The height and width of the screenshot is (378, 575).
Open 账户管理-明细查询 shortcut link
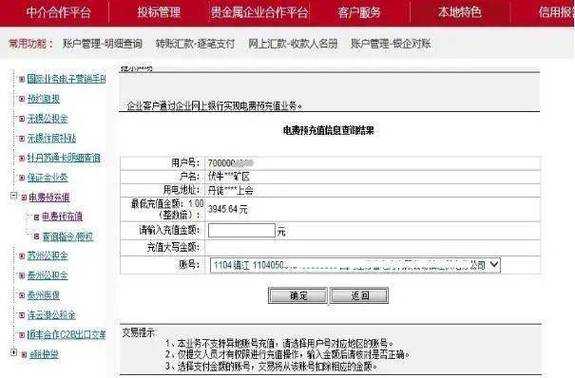tap(102, 44)
